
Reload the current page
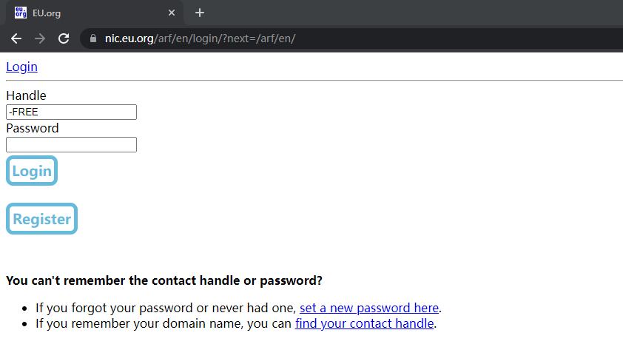tap(64, 38)
